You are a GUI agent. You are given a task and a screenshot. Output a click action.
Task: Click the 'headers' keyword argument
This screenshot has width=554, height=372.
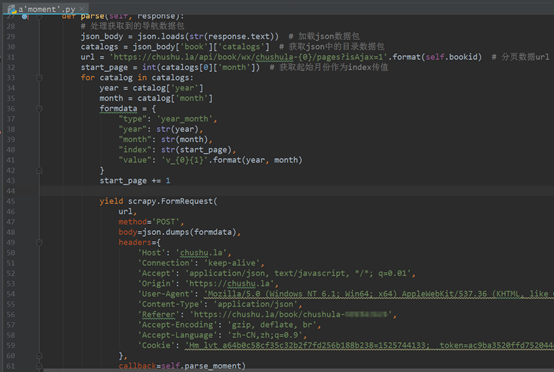click(x=135, y=242)
